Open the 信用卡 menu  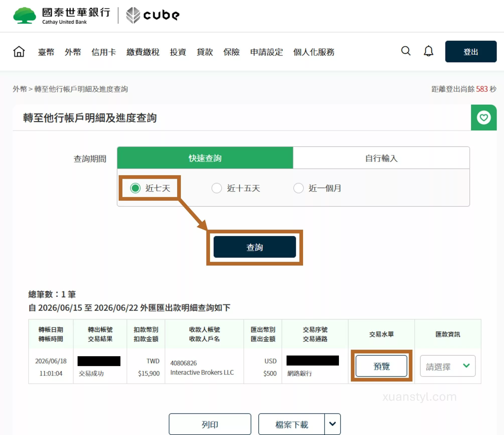[104, 52]
